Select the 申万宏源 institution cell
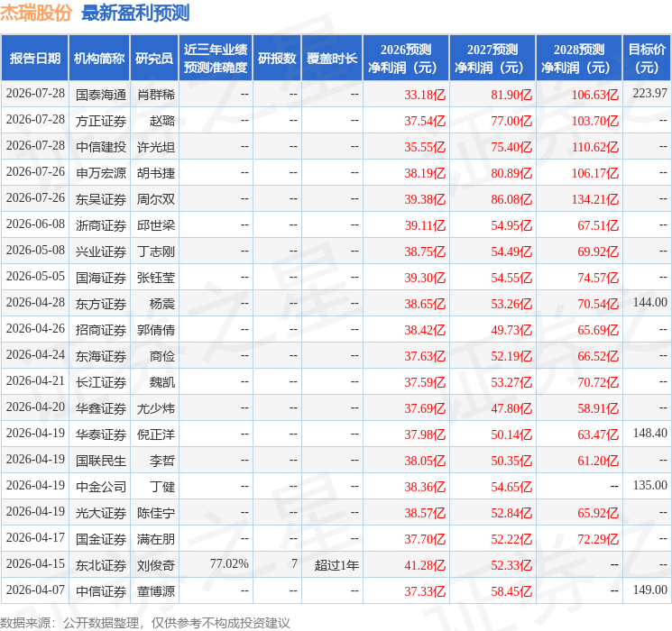The height and width of the screenshot is (631, 672). coord(101,173)
